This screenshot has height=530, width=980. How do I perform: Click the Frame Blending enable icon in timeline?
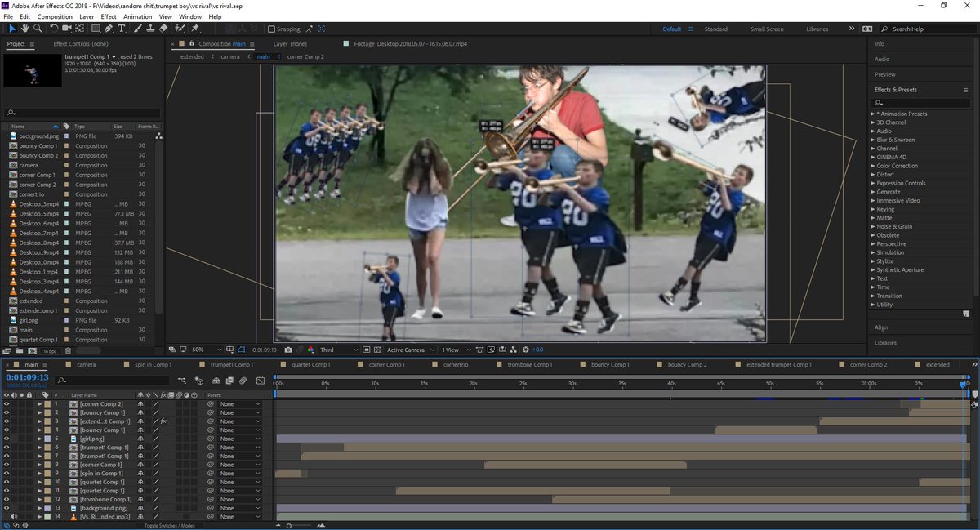(x=229, y=381)
